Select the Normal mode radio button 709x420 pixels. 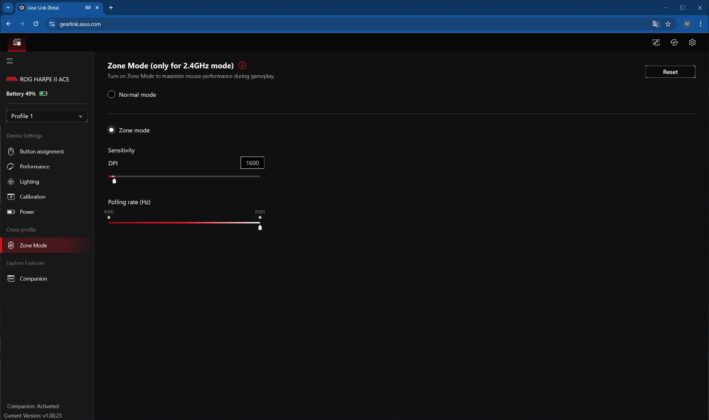pos(111,94)
